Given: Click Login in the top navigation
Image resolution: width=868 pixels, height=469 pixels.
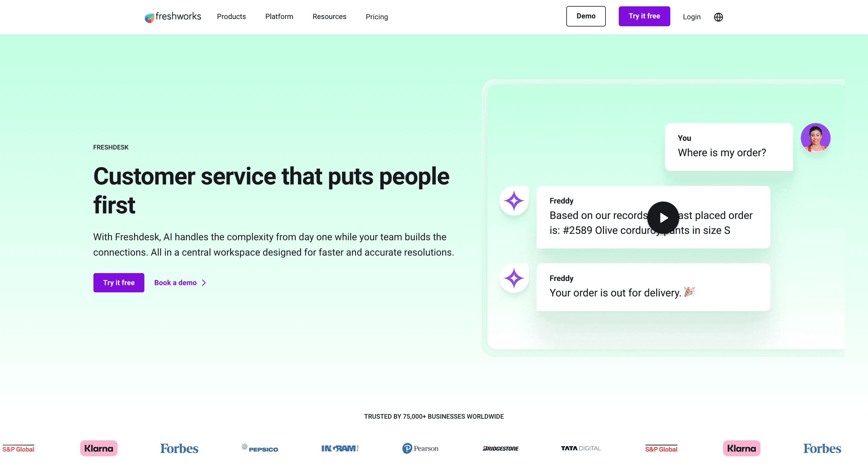Looking at the screenshot, I should pos(691,17).
